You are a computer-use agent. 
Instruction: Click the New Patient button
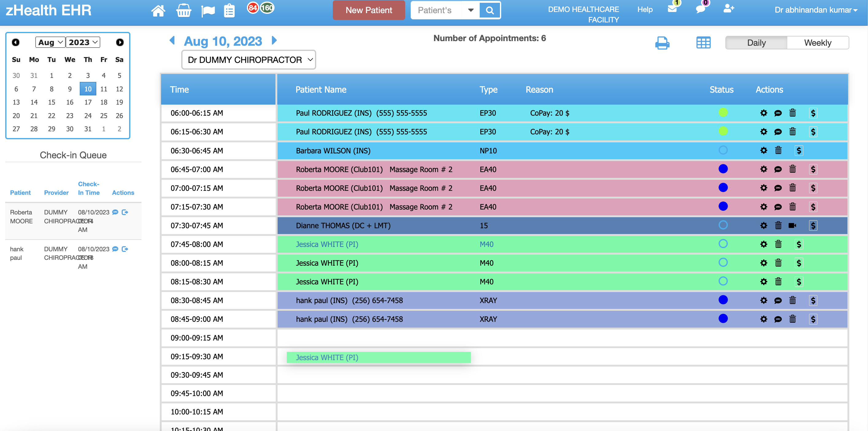369,10
